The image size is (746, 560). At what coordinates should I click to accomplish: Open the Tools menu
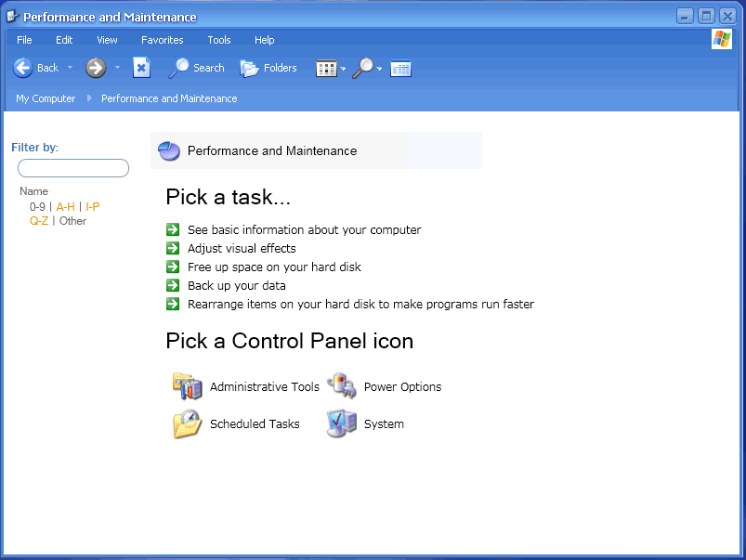pos(219,40)
